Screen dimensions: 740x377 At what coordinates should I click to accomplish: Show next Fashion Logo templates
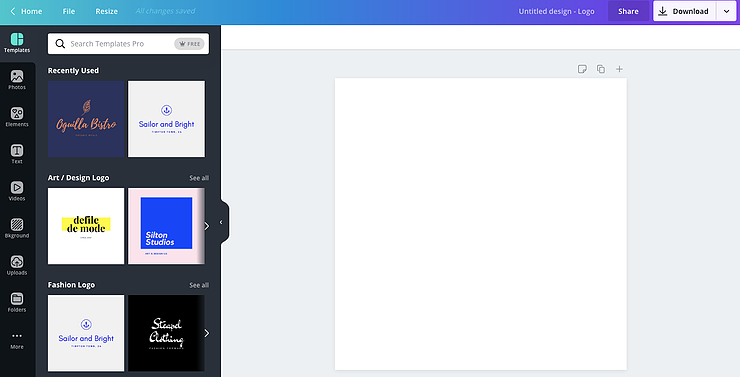206,333
